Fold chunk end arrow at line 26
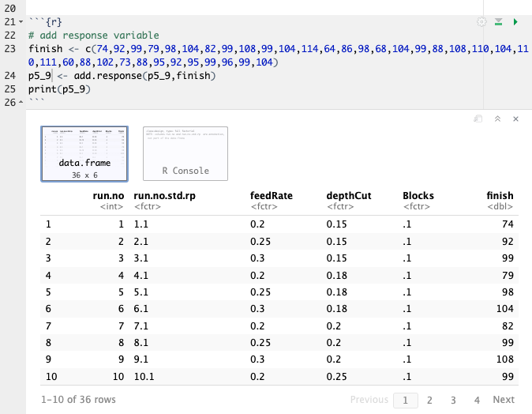532x414 pixels. pos(21,102)
